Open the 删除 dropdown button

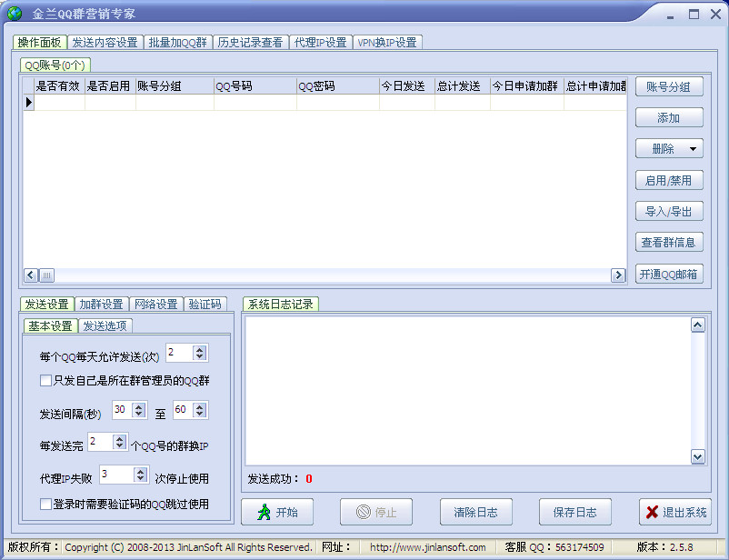[669, 149]
